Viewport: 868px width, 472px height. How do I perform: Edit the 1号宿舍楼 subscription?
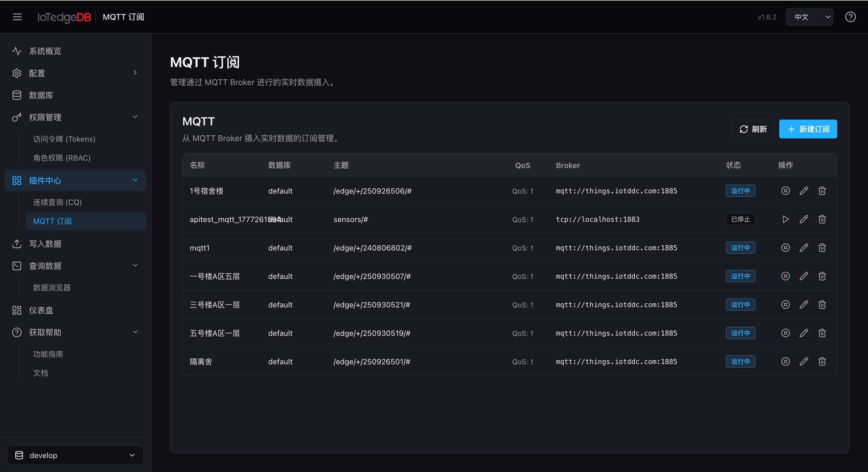coord(804,191)
